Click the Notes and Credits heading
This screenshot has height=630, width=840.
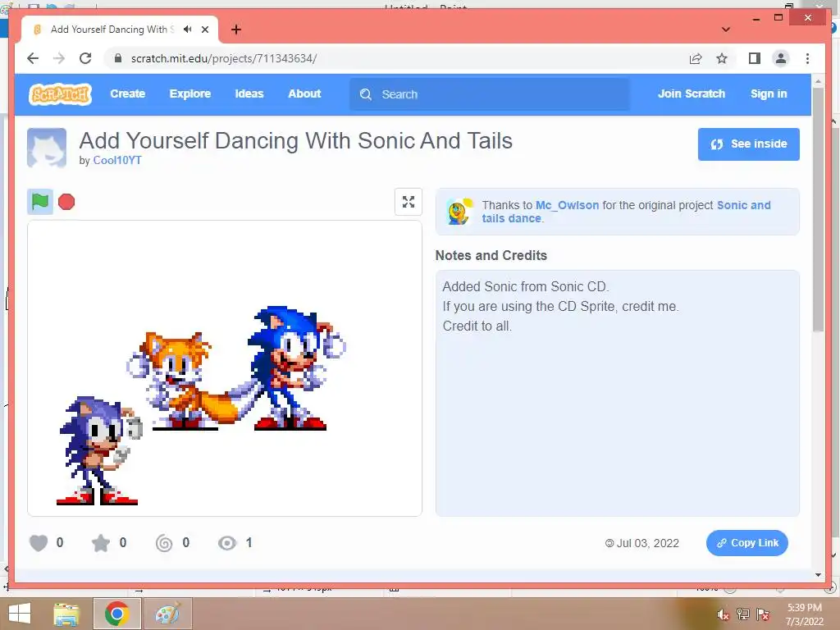tap(491, 256)
